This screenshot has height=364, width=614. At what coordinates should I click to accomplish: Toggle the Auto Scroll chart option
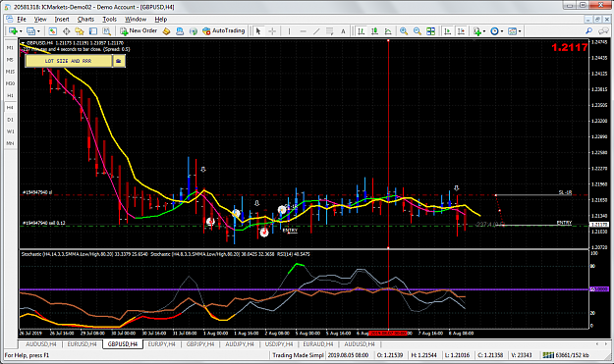(448, 30)
